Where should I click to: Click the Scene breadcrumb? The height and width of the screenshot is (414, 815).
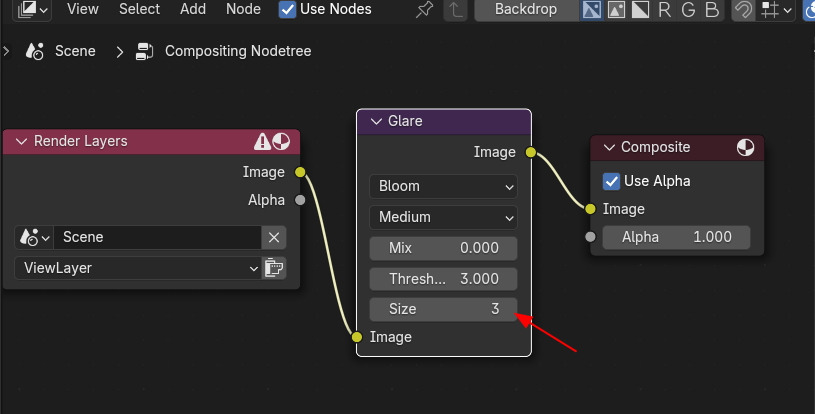(x=75, y=51)
